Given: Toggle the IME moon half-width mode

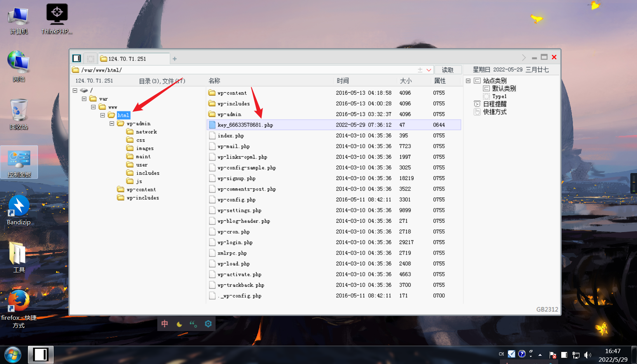Looking at the screenshot, I should (179, 324).
